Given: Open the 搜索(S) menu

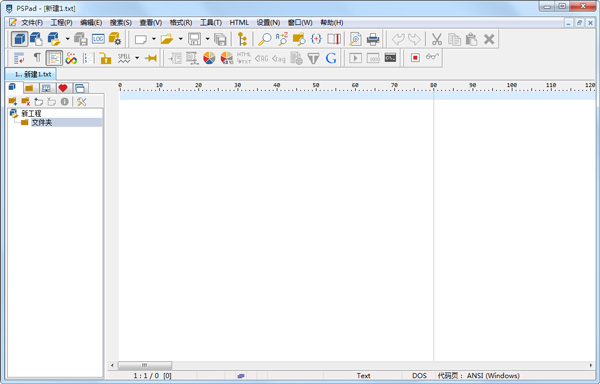Looking at the screenshot, I should pyautogui.click(x=121, y=23).
